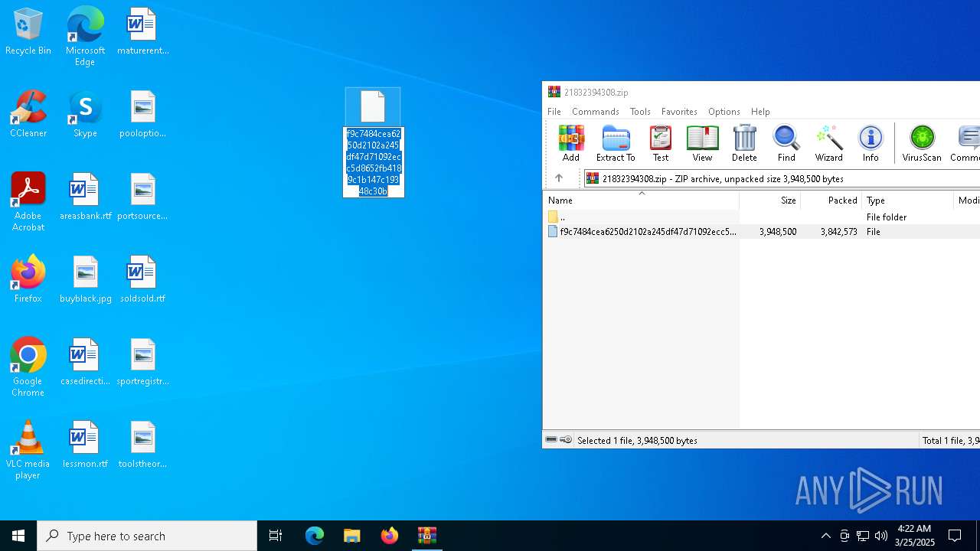Click the drive icon in status bar

tap(551, 440)
